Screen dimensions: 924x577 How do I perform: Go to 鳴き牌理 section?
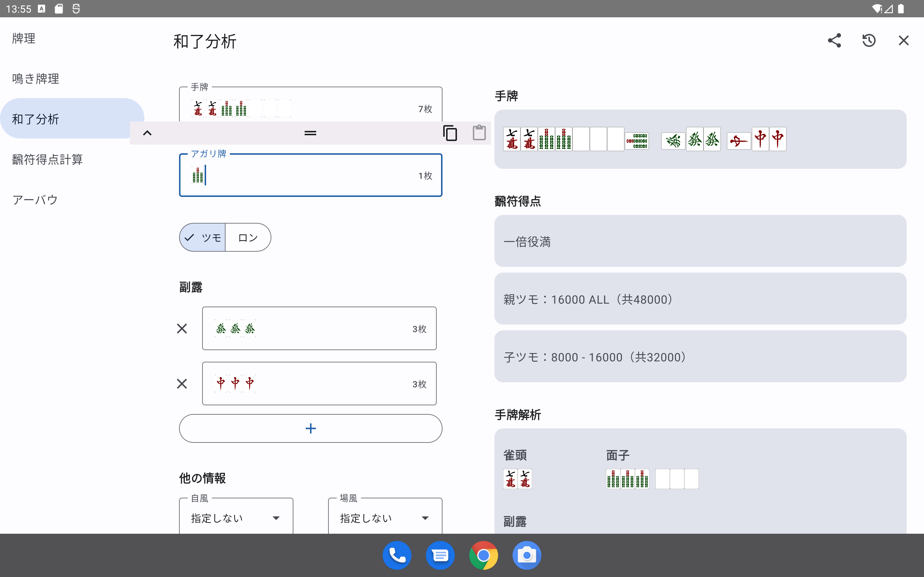click(x=35, y=79)
